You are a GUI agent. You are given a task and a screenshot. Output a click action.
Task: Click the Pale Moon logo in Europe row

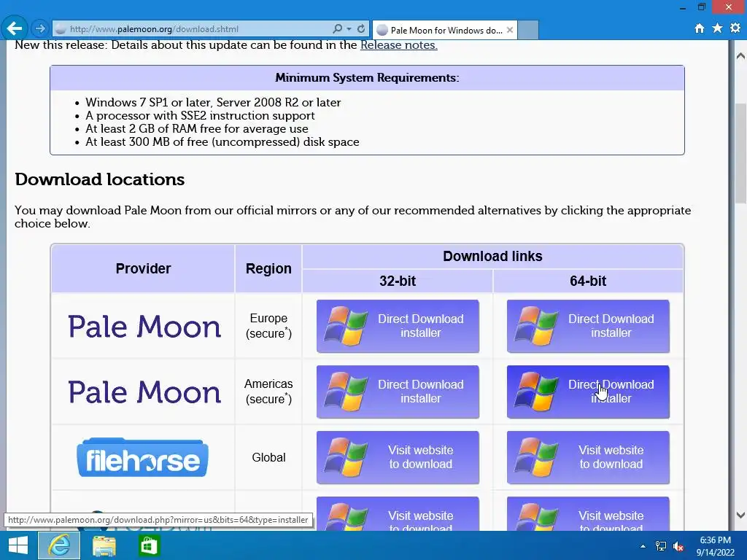144,327
